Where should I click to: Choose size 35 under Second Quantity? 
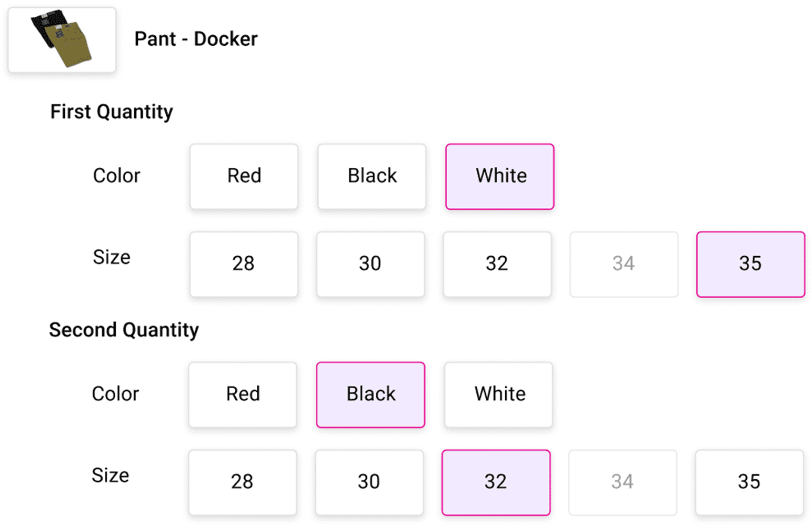click(749, 482)
